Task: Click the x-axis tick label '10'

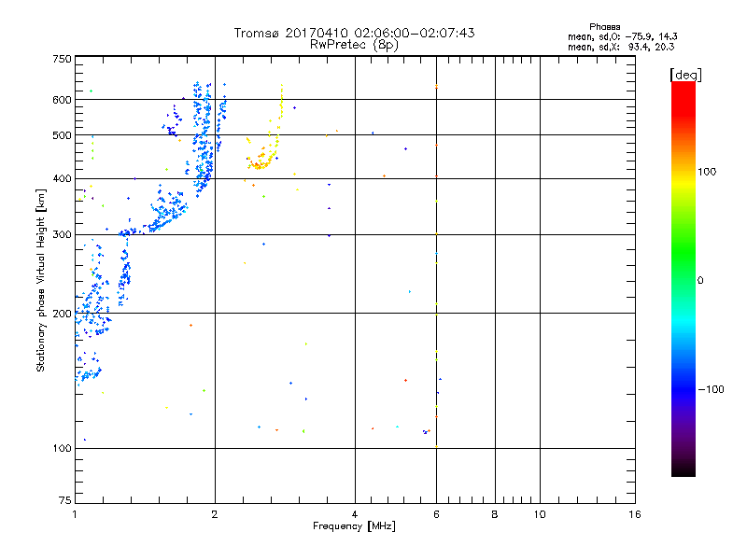Action: pos(540,514)
